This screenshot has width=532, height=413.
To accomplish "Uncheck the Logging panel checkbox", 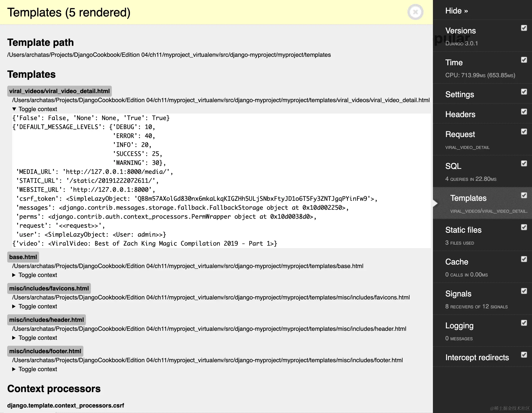I will pos(524,323).
